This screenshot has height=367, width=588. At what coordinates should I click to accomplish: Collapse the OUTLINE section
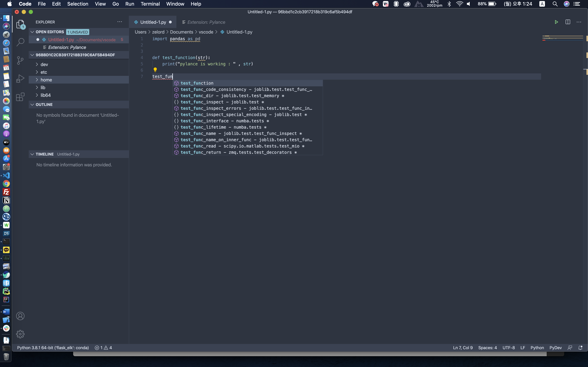pos(32,105)
